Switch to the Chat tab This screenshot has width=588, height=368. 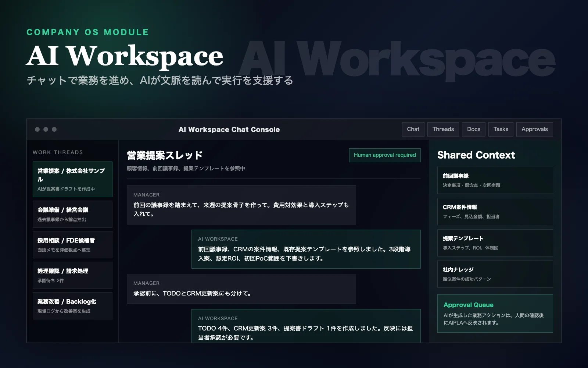[413, 129]
